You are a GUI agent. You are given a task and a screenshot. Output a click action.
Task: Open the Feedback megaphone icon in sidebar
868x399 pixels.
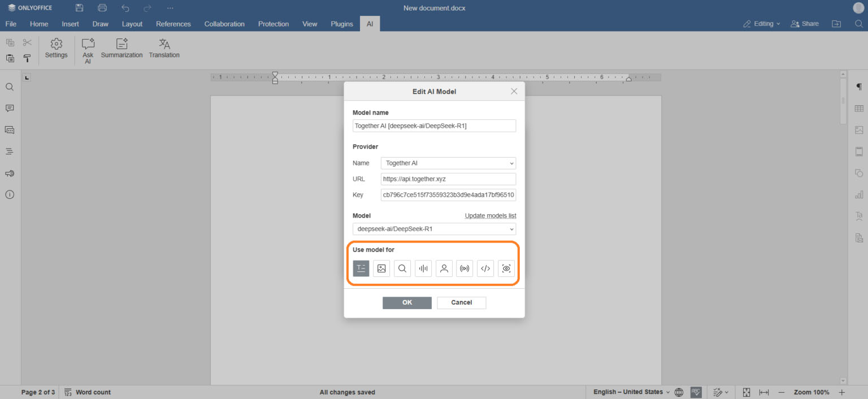10,173
